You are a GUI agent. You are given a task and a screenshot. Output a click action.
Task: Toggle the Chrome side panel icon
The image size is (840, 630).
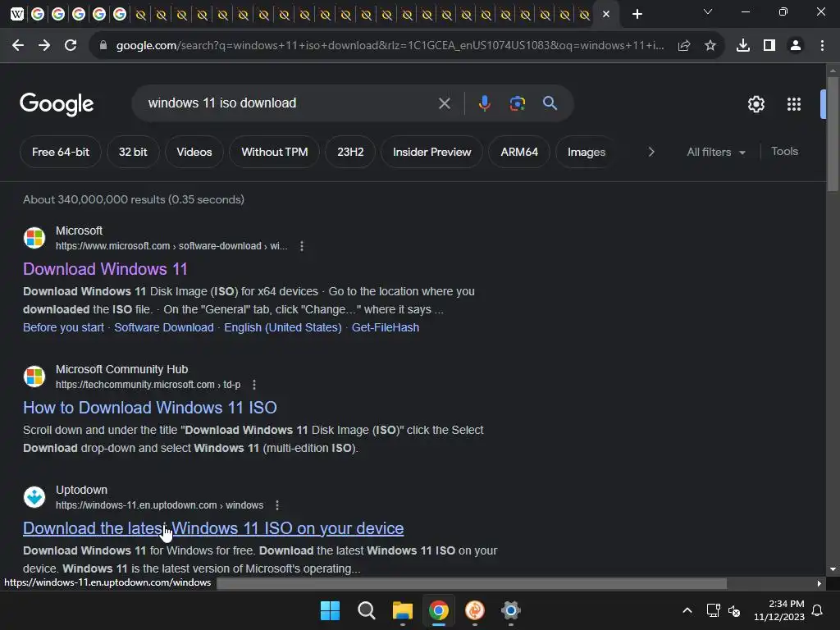[x=769, y=46]
